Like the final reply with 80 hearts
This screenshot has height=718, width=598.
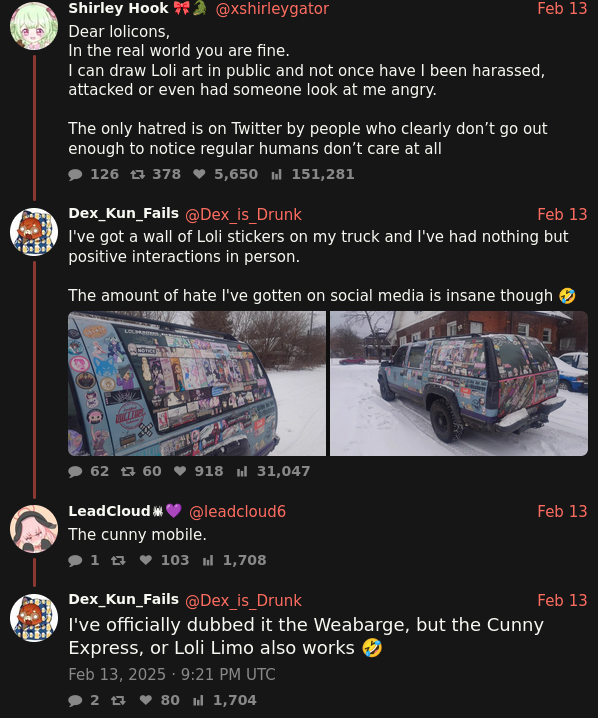146,700
